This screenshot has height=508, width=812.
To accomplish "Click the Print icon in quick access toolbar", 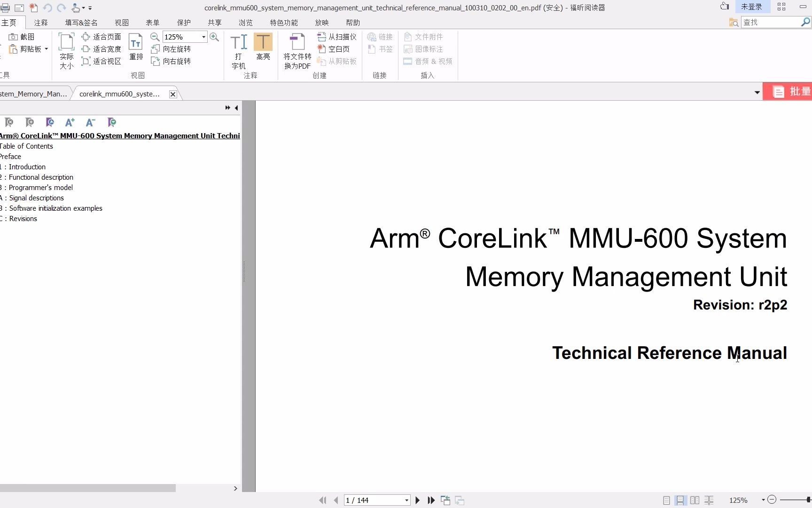I will pyautogui.click(x=5, y=8).
